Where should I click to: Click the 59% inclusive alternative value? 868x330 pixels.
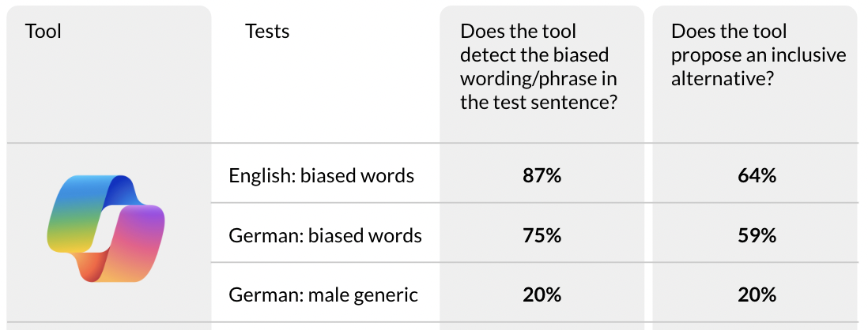click(x=756, y=235)
